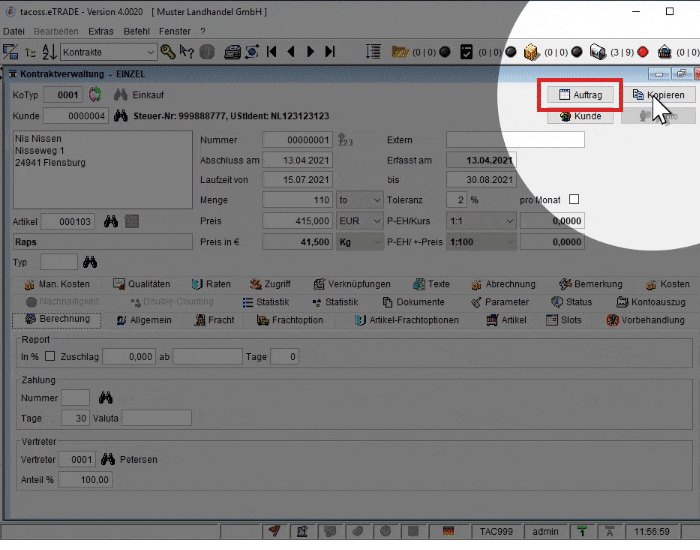This screenshot has height=550, width=700.
Task: Open the Kg unit dropdown
Action: click(x=377, y=242)
